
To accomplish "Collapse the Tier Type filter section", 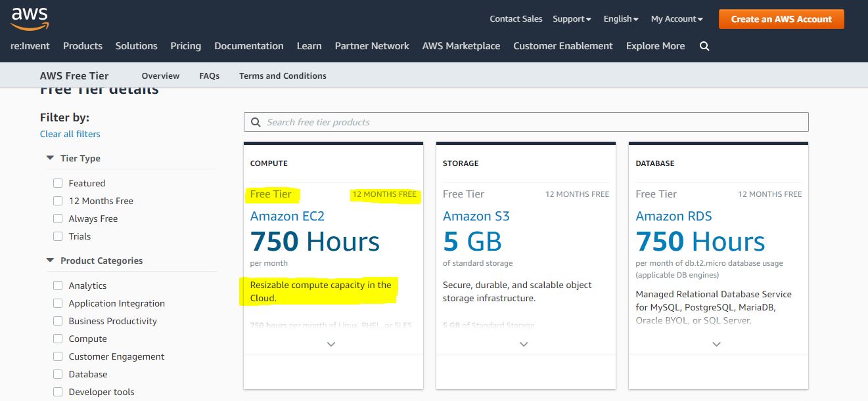I will coord(51,158).
